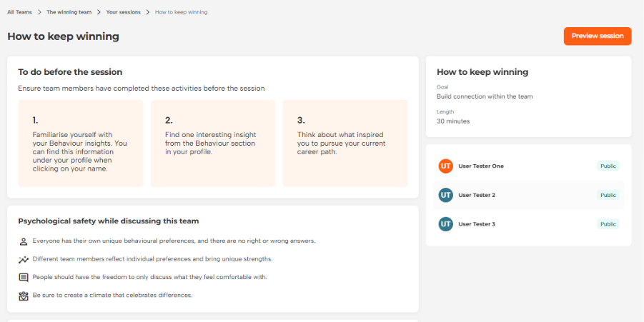This screenshot has height=322, width=644.
Task: Open The winning team breadcrumb
Action: (69, 12)
